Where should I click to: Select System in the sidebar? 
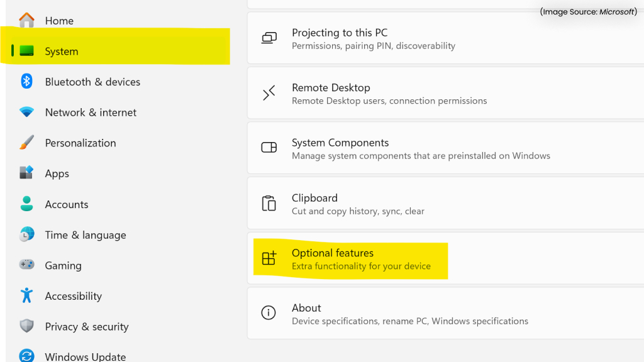coord(62,52)
